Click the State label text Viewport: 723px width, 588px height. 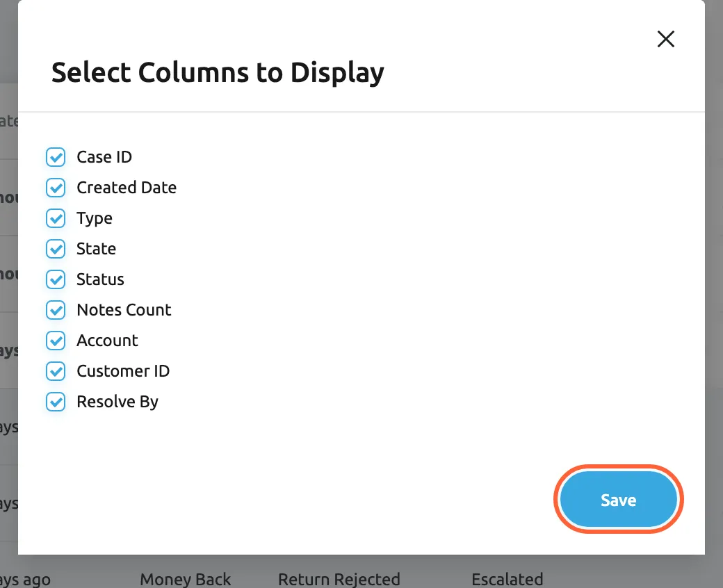96,249
